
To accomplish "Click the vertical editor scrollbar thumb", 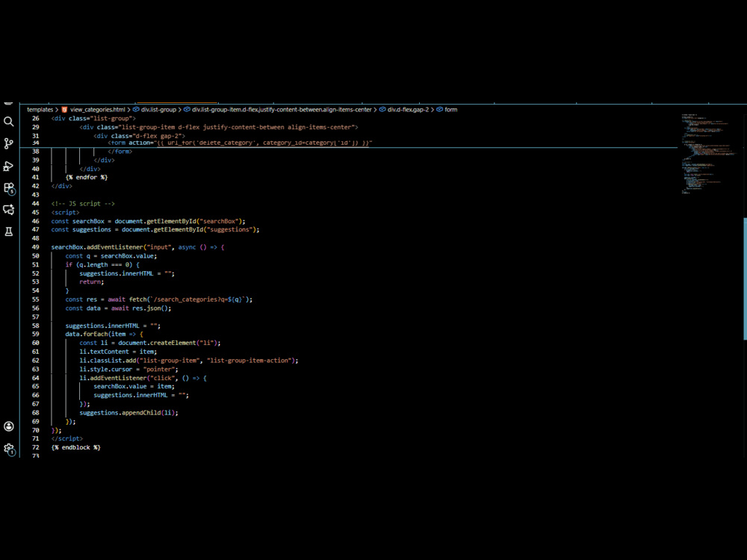I will [x=745, y=279].
